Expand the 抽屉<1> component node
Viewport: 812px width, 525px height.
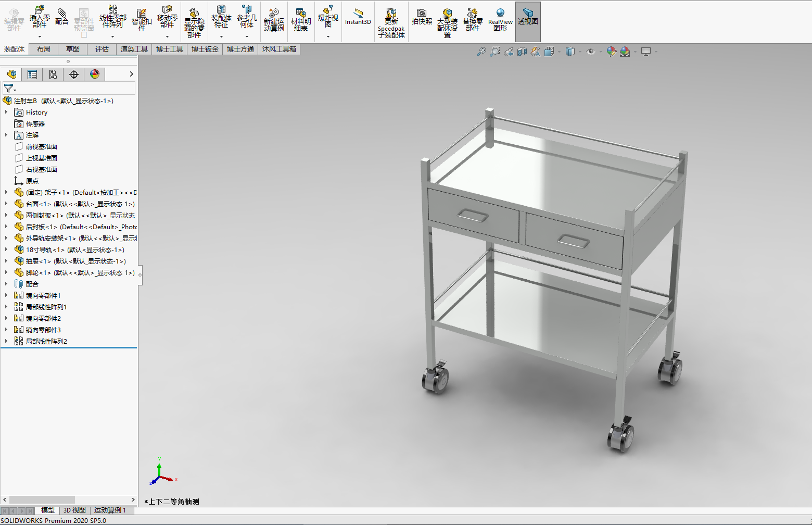(6, 261)
